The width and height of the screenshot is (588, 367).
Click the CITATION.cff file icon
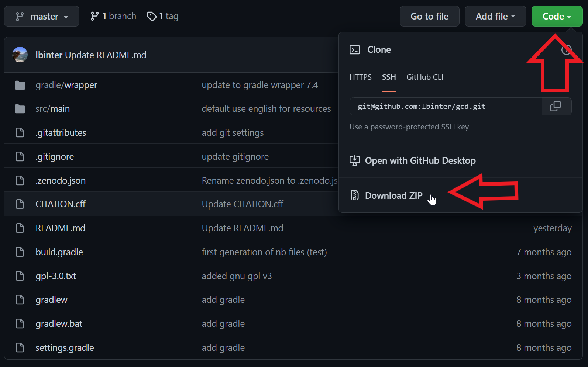point(20,204)
